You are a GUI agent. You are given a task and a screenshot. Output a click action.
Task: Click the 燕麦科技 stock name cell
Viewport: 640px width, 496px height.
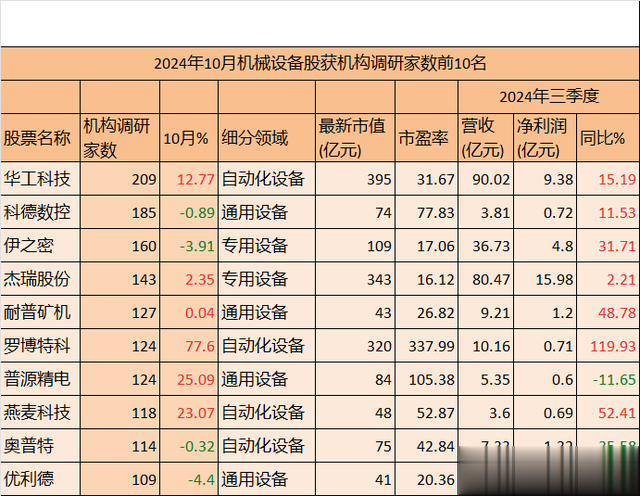[40, 413]
